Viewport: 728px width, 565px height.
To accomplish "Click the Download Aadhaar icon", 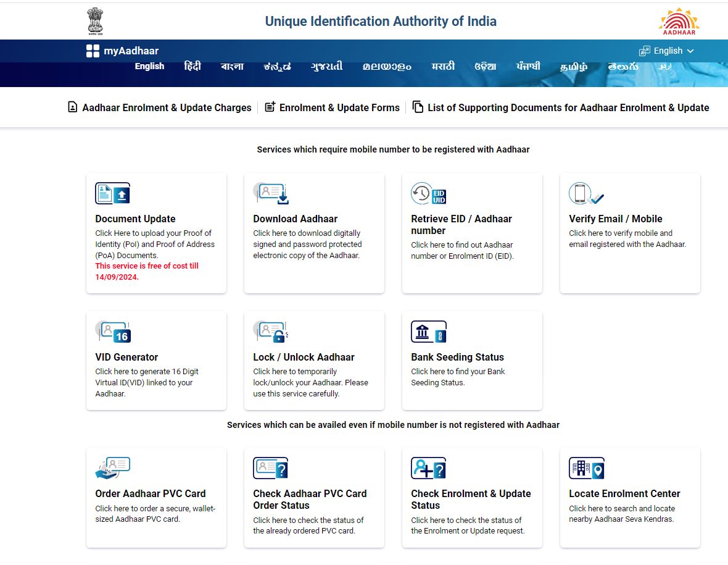I will point(271,193).
